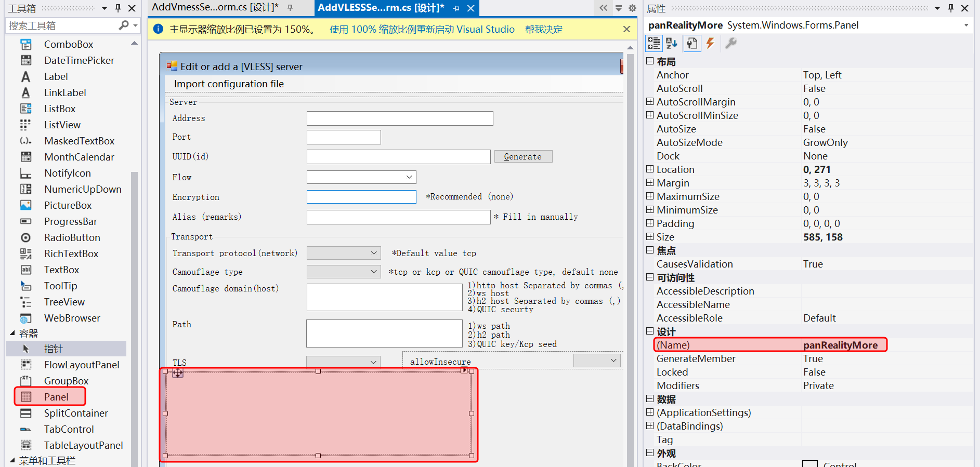Switch to the AddVmessSe...orm.cs design tab
980x467 pixels.
tap(215, 8)
